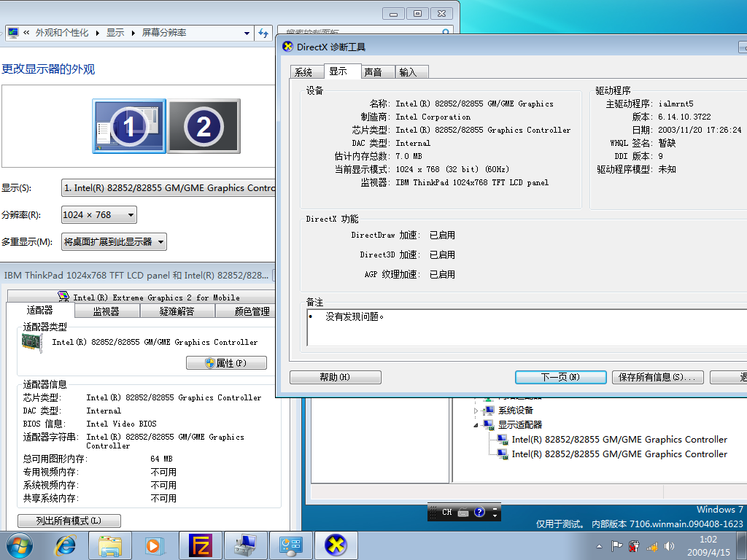The width and height of the screenshot is (747, 560).
Task: Select 系统设备 tree item
Action: [516, 411]
